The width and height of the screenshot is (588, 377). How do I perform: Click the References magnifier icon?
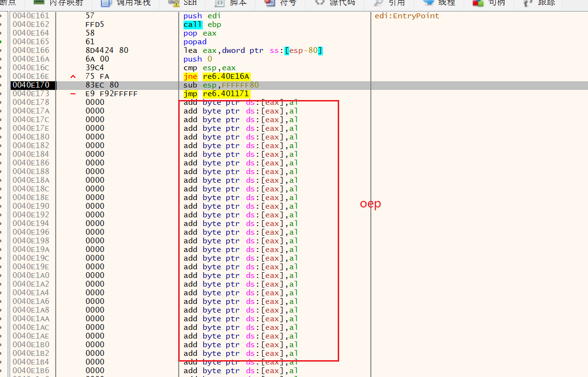pyautogui.click(x=379, y=3)
